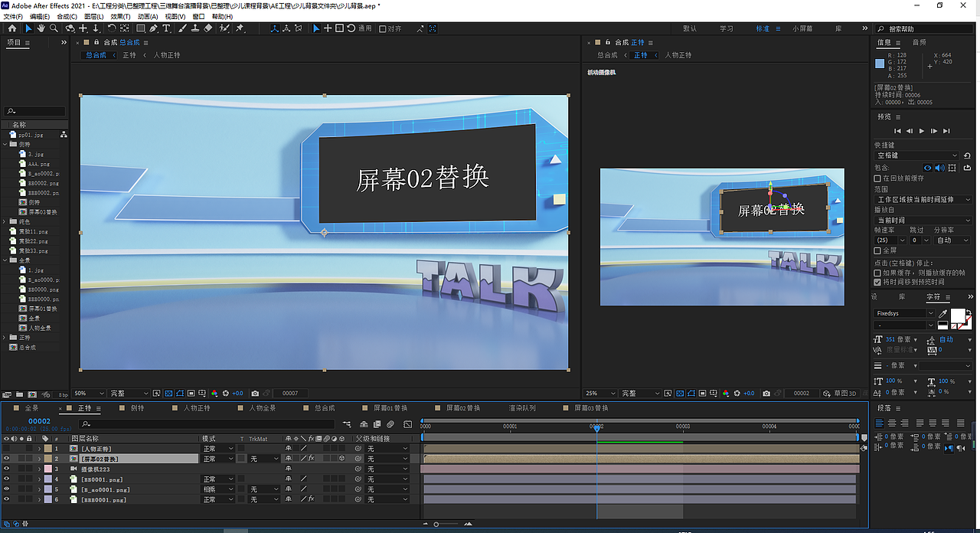The width and height of the screenshot is (980, 533).
Task: Select the Roto Brush tool
Action: [x=224, y=28]
